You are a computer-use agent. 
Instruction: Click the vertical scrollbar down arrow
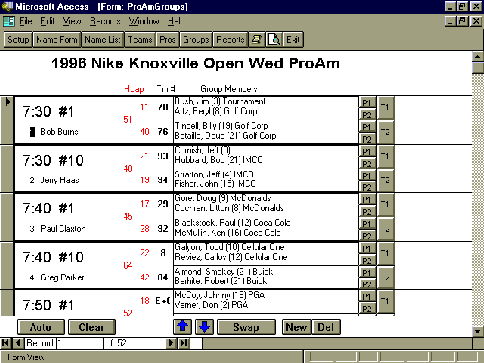[x=478, y=331]
